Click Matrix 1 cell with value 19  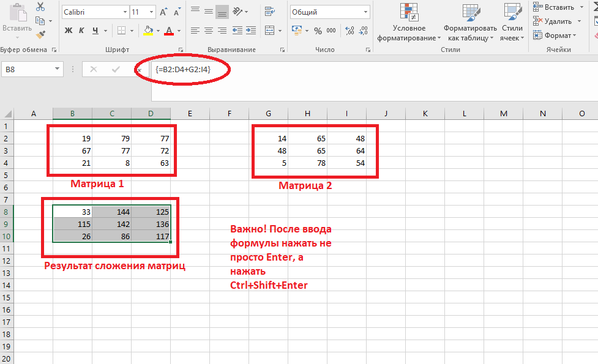[x=72, y=139]
